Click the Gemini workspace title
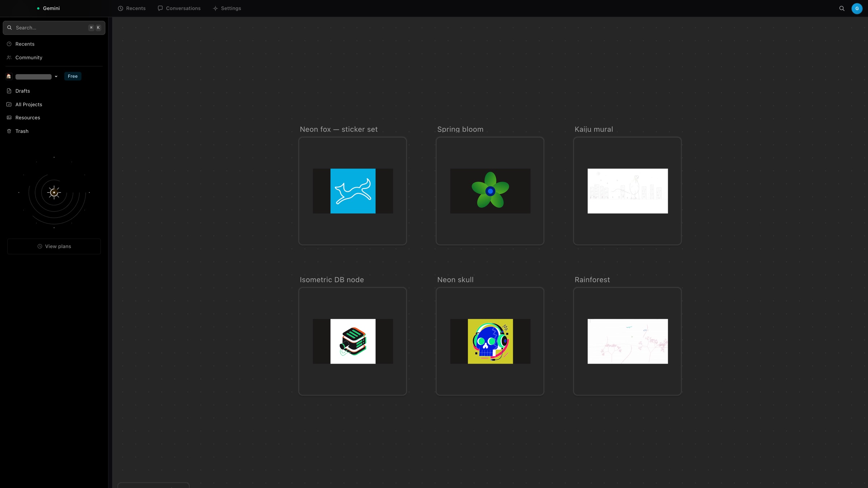The width and height of the screenshot is (868, 488). pyautogui.click(x=51, y=8)
